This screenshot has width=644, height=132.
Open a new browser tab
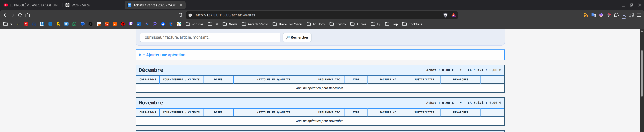(191, 5)
